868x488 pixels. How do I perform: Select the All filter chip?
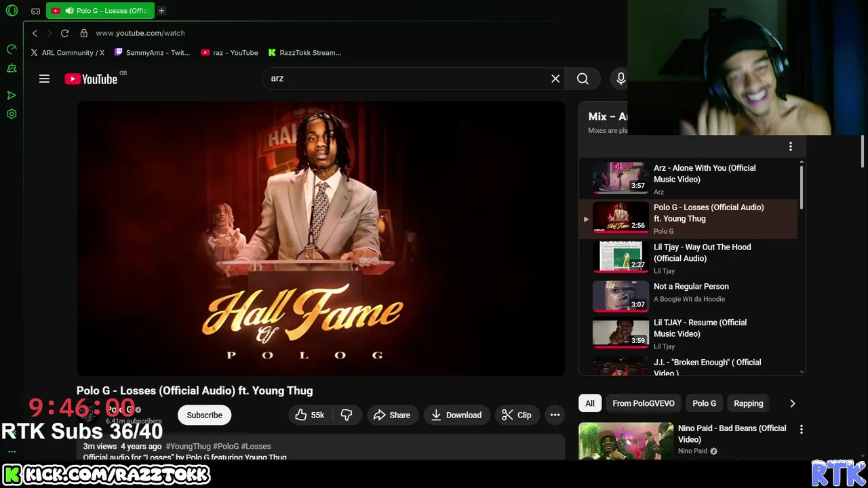(590, 403)
